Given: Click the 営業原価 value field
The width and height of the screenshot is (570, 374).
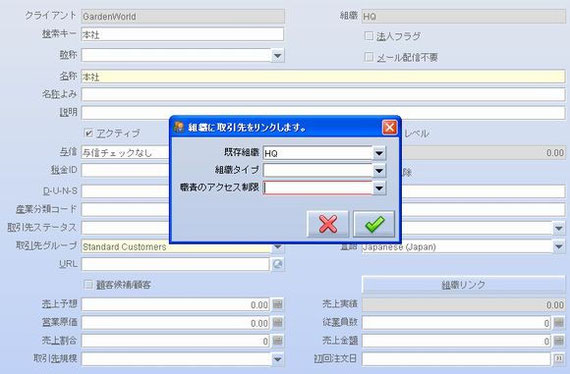Looking at the screenshot, I should pyautogui.click(x=175, y=323).
